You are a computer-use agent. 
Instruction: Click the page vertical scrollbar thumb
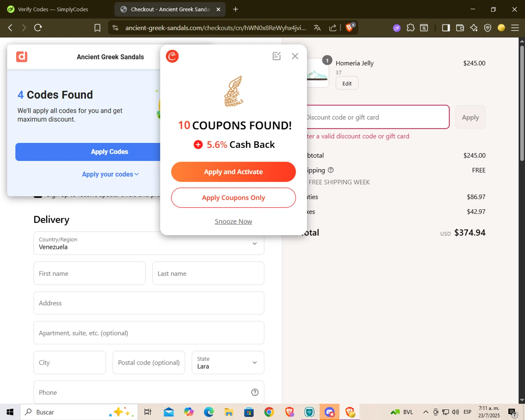(522, 103)
